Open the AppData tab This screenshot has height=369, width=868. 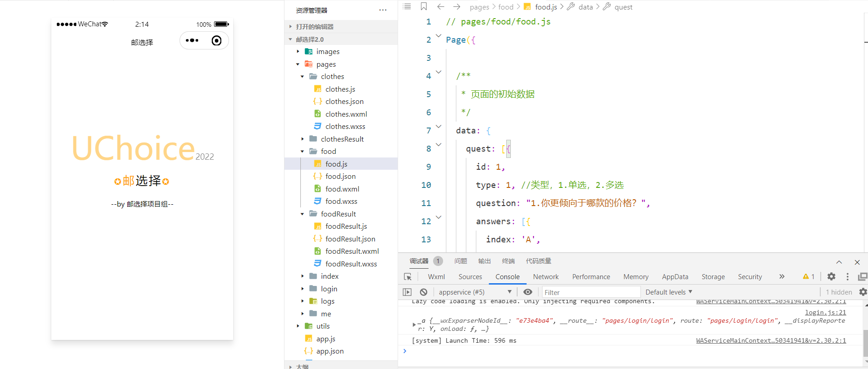(675, 276)
